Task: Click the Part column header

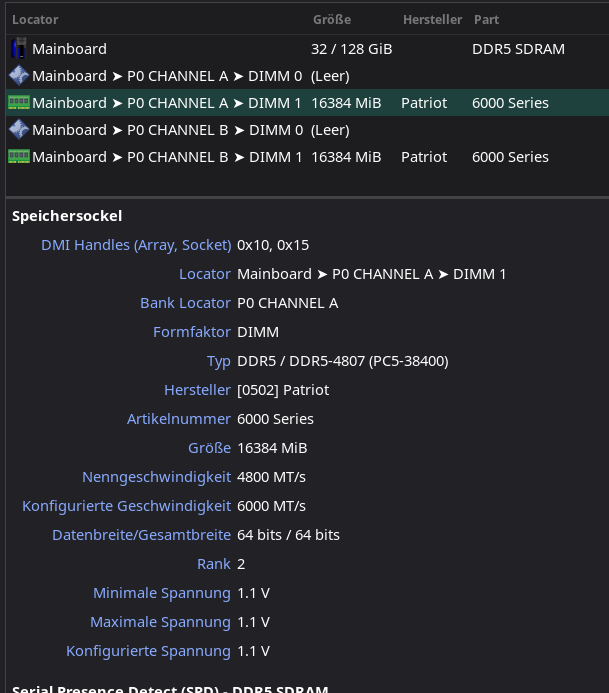Action: tap(486, 19)
